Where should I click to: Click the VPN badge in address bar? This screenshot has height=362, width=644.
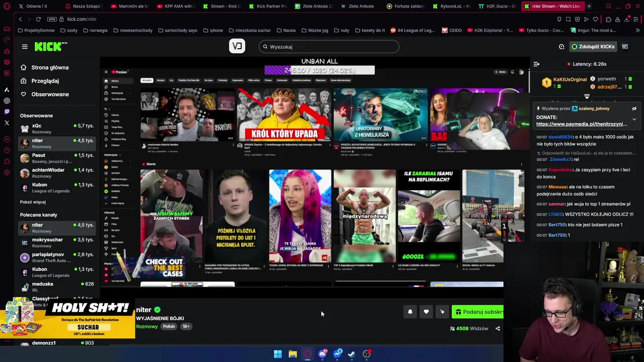(52, 19)
